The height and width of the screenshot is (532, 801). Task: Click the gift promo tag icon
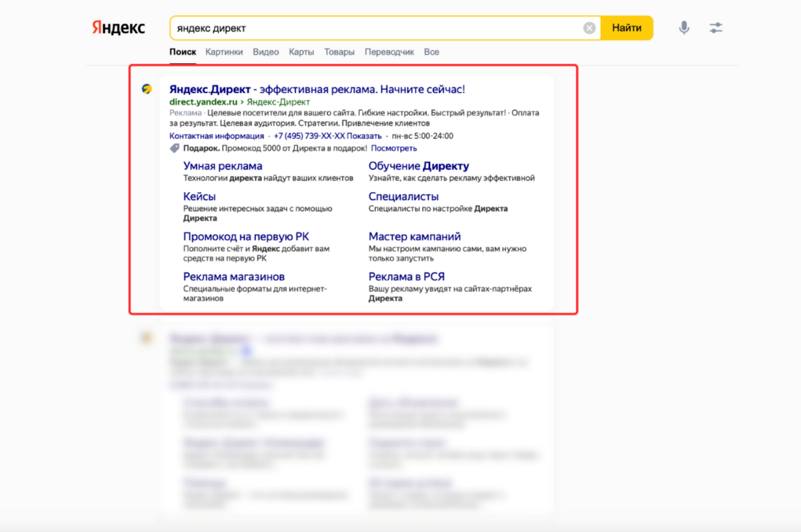pyautogui.click(x=174, y=149)
